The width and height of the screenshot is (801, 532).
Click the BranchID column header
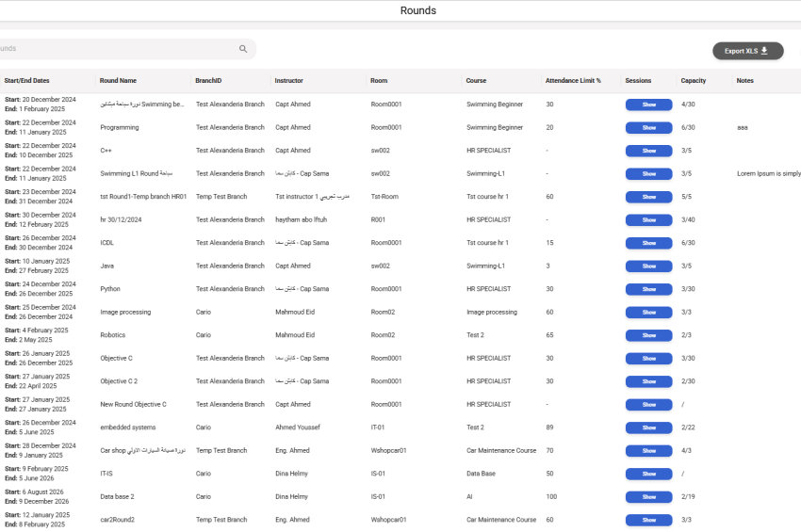208,81
